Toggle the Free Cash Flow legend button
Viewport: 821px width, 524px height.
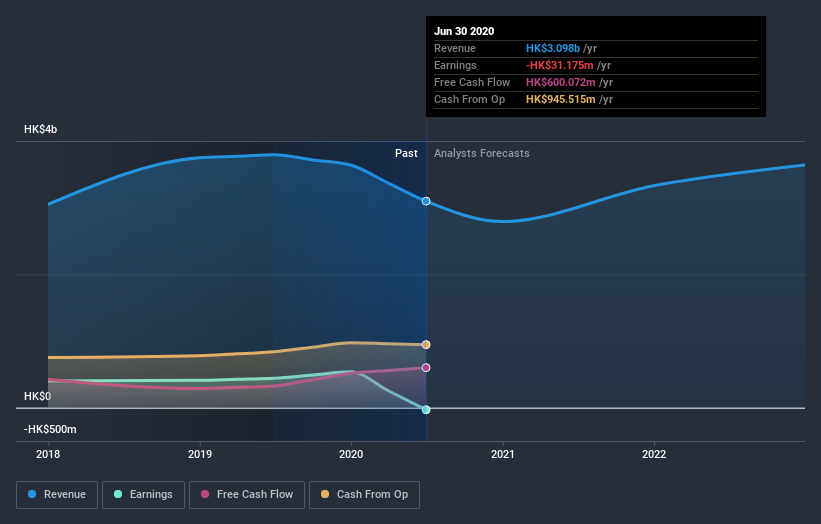coord(247,495)
